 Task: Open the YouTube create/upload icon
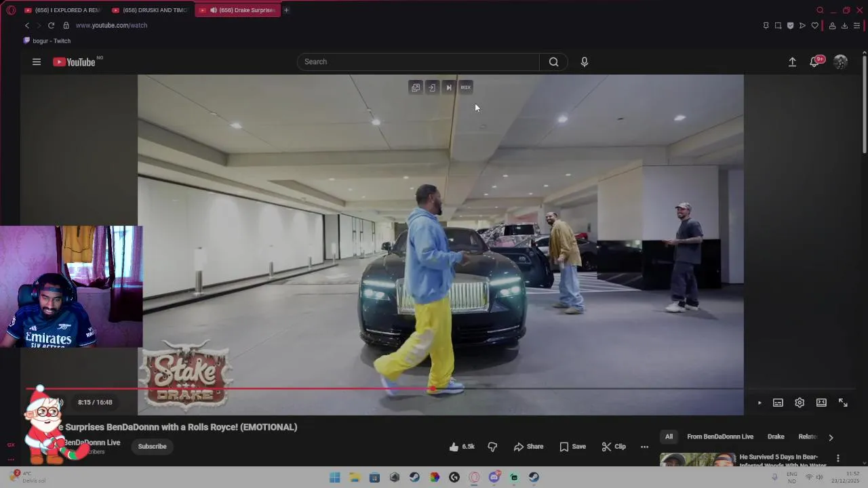[792, 62]
